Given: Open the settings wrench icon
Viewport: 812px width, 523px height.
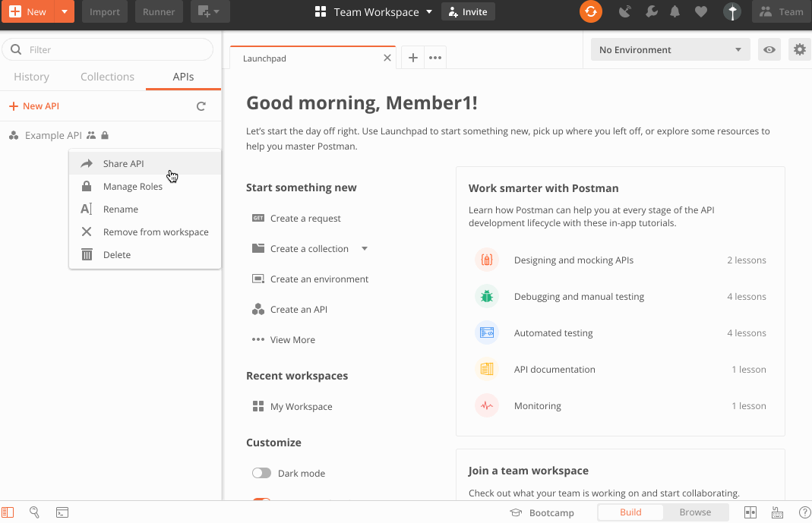Looking at the screenshot, I should (x=651, y=11).
